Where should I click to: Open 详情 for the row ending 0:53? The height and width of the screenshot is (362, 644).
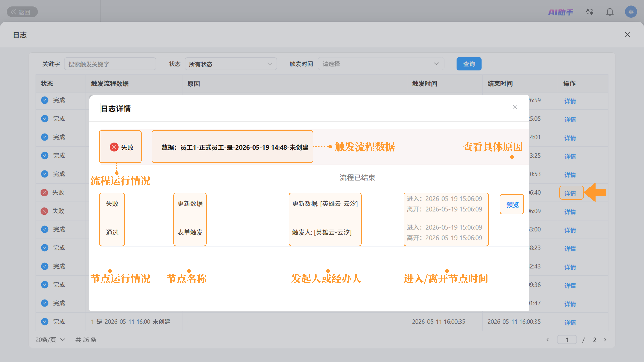click(x=570, y=175)
